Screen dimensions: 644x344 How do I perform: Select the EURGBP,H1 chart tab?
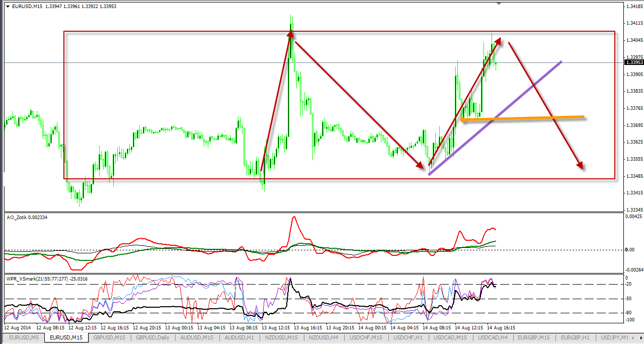(x=577, y=337)
